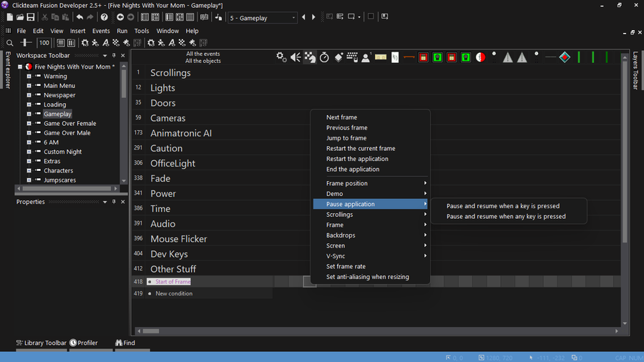
Task: Open the Find tab
Action: [125, 343]
